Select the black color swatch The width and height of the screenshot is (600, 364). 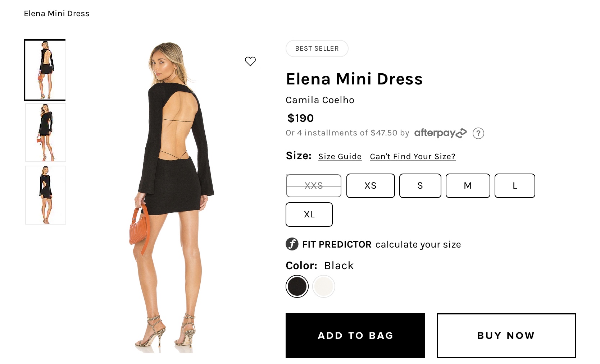click(x=297, y=286)
